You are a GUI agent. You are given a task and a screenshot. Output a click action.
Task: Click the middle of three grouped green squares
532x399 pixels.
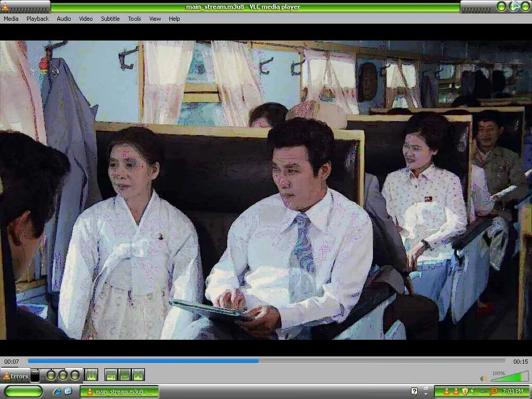point(125,375)
